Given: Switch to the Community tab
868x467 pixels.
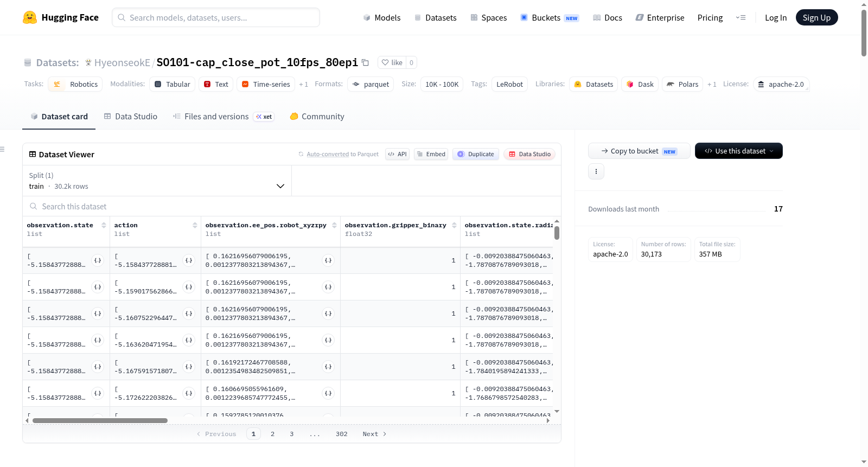Looking at the screenshot, I should point(317,116).
